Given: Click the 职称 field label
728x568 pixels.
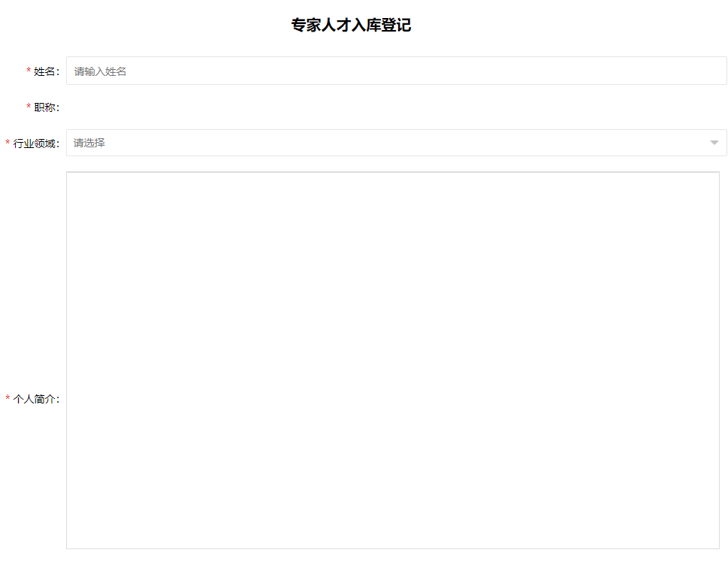Looking at the screenshot, I should pos(46,107).
